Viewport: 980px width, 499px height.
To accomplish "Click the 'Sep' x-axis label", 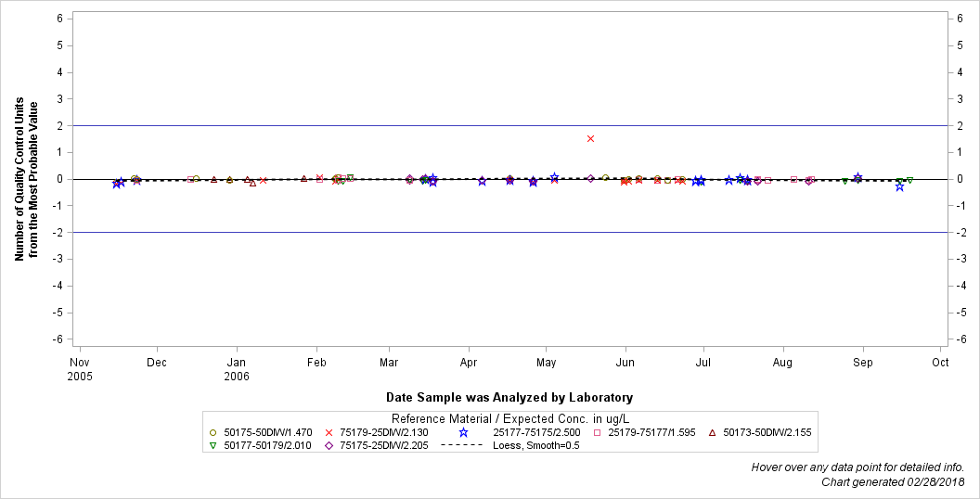I will click(x=863, y=363).
